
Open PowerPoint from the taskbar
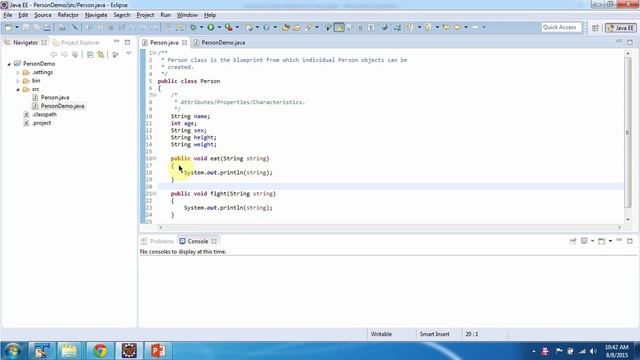(x=158, y=351)
